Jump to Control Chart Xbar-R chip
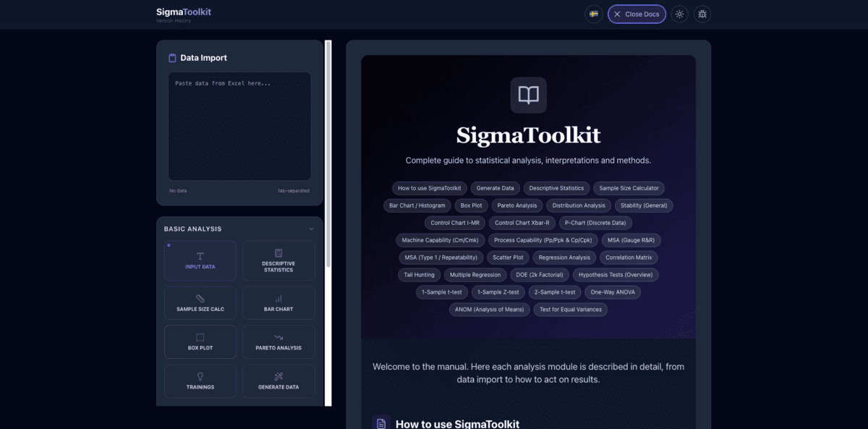The width and height of the screenshot is (868, 429). click(x=522, y=223)
